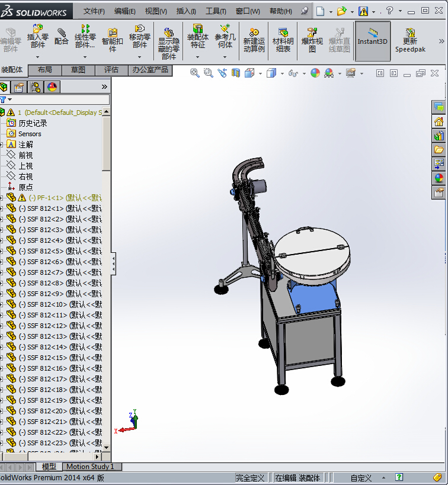Click Show Hidden Components (显示隐藏的零部件)
This screenshot has width=448, height=485.
pyautogui.click(x=169, y=43)
